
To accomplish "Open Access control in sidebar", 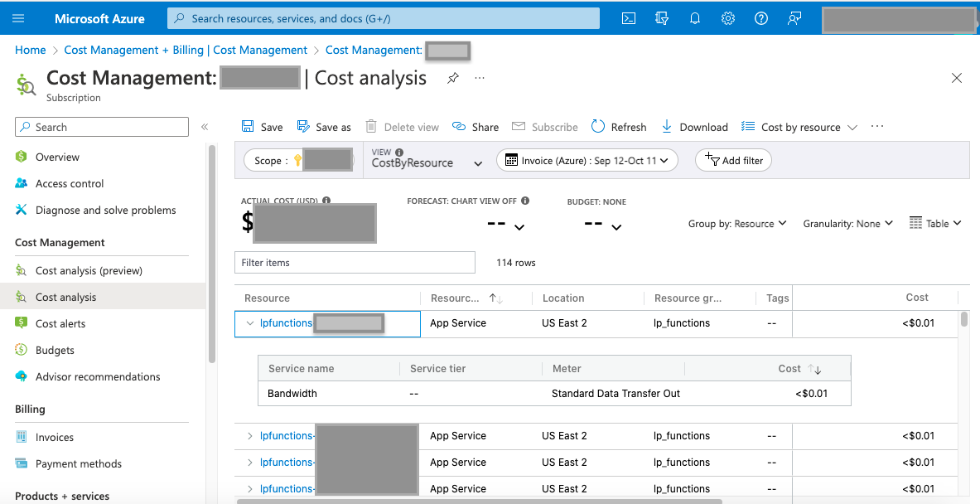I will [60, 184].
